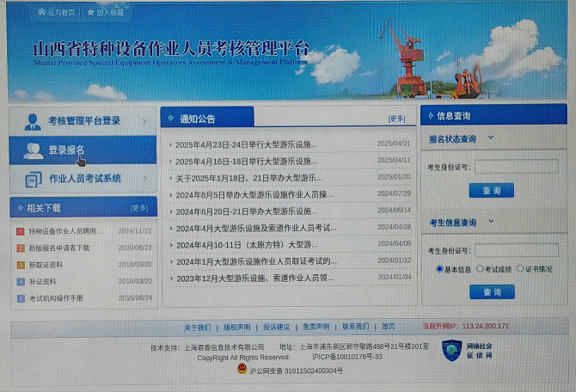Screen dimensions: 576x392
Task: Collapse the 考生信息查询 section chevron
Action: (491, 222)
